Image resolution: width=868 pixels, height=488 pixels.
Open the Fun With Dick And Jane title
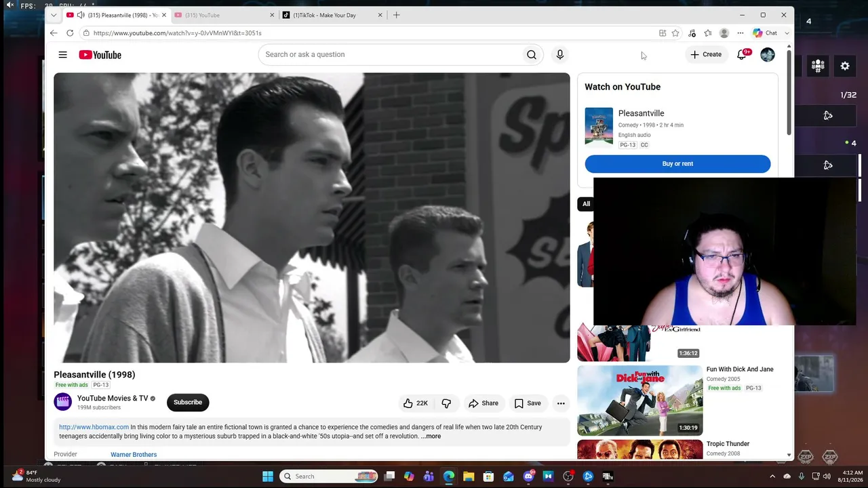[x=740, y=369]
